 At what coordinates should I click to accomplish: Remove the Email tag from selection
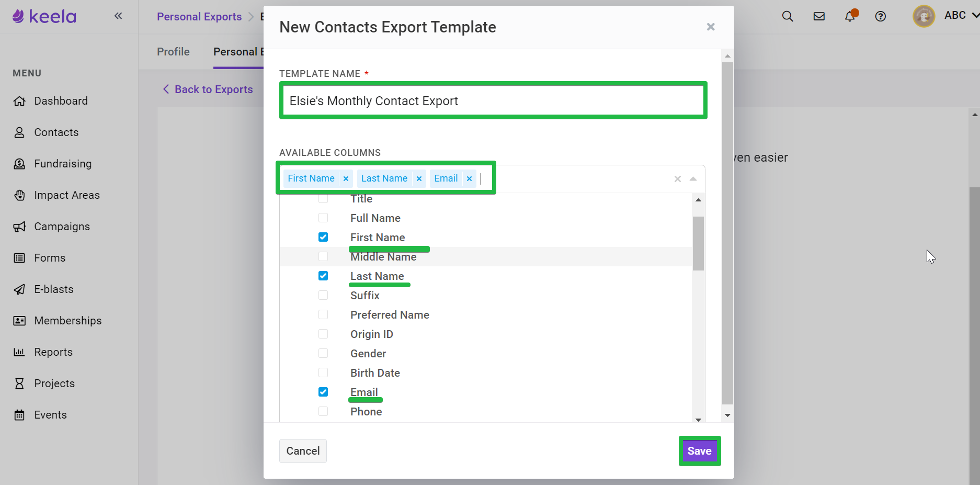coord(469,178)
